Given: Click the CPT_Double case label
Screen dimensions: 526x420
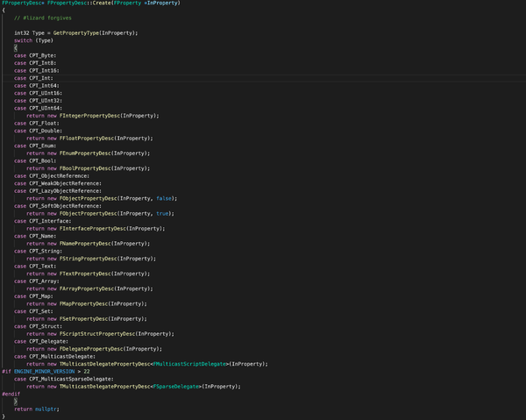Looking at the screenshot, I should (x=44, y=131).
